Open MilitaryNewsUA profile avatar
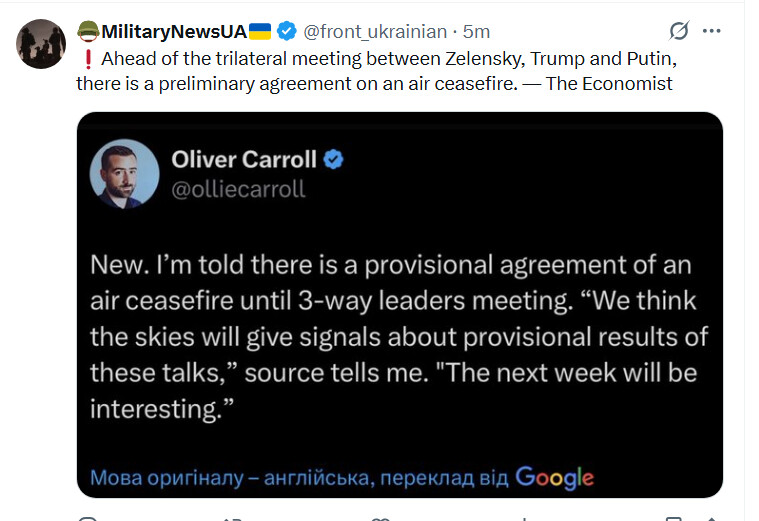 (41, 44)
